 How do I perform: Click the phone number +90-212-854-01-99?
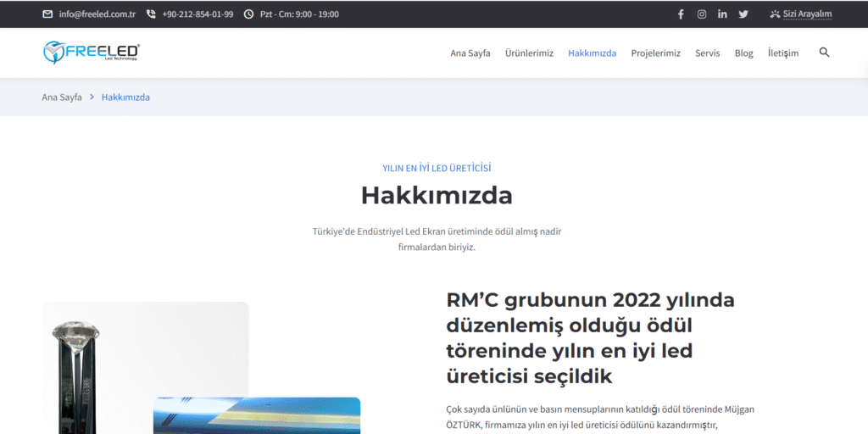198,14
